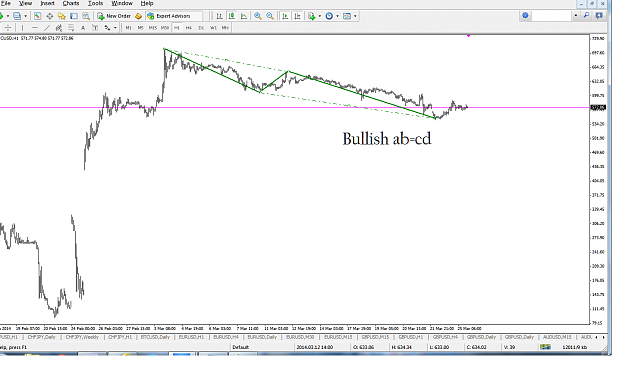Screen dimensions: 625x371
Task: Switch to bar chart display
Action: click(x=219, y=16)
